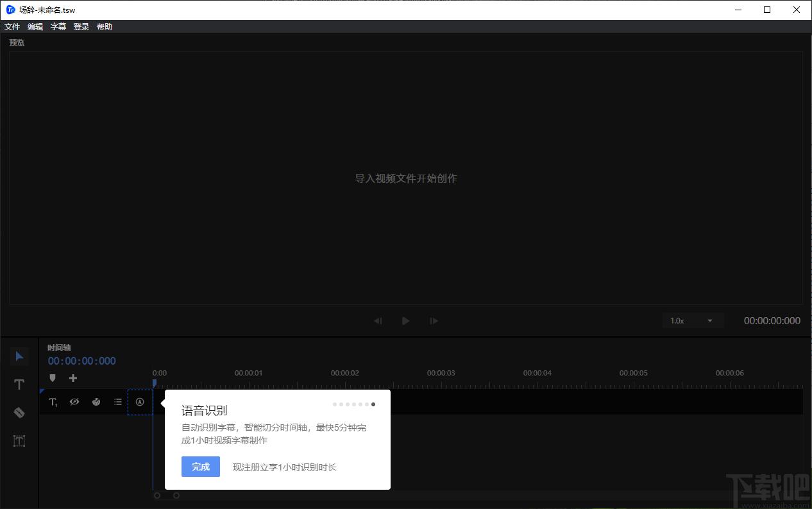Click the T1 subtitle track icon
The height and width of the screenshot is (509, 812).
point(53,402)
